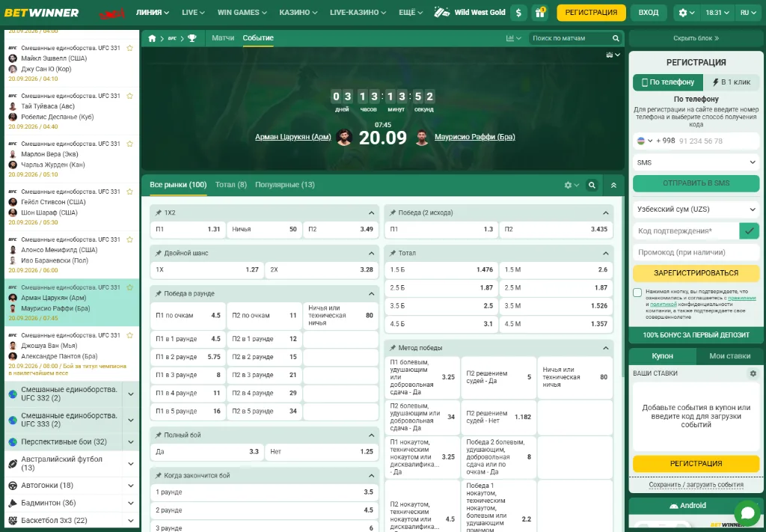The width and height of the screenshot is (766, 532).
Task: Go to home breadcrumb icon
Action: (x=152, y=38)
